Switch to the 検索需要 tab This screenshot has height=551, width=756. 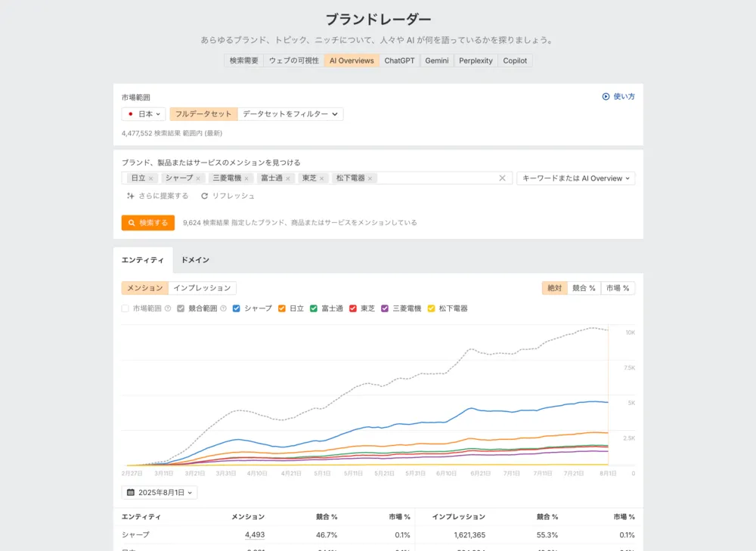coord(244,60)
